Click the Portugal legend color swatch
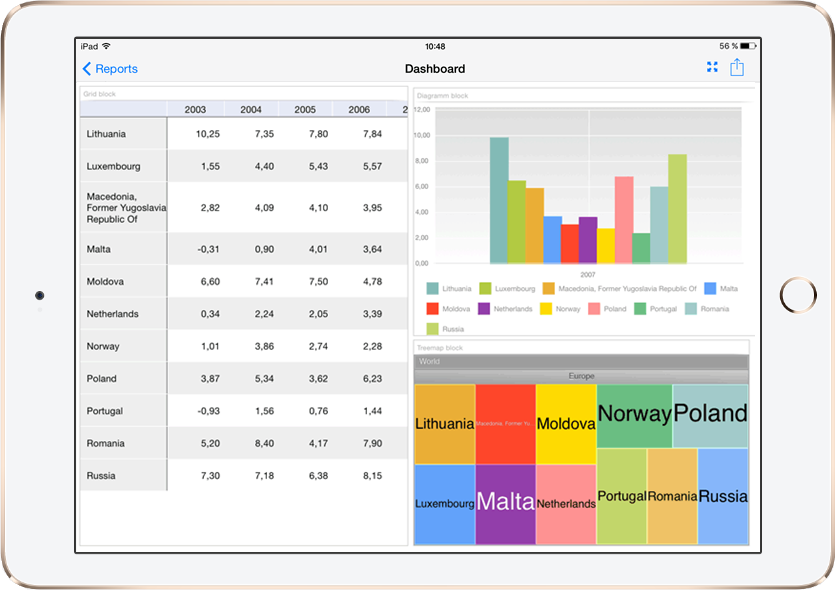835x590 pixels. coord(640,309)
